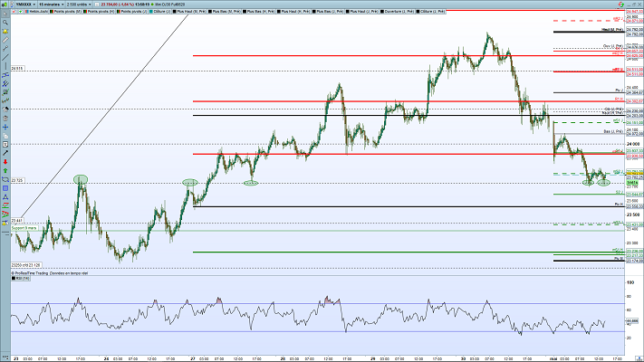Choose the diagonal line drawing tool

click(5, 57)
